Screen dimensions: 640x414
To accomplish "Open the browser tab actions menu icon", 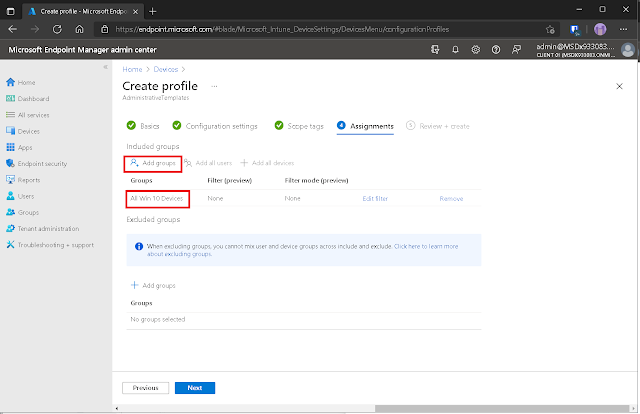I will [11, 11].
